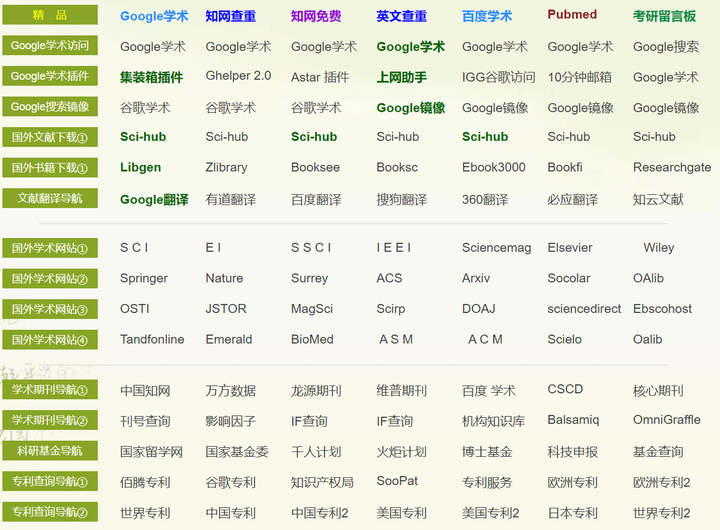Click the purple 知网免费 link
Screen dimensions: 720x530
[x=316, y=16]
